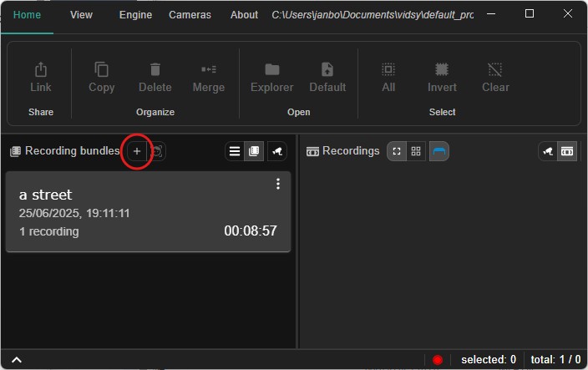Open the View tab
The height and width of the screenshot is (370, 588).
click(81, 15)
